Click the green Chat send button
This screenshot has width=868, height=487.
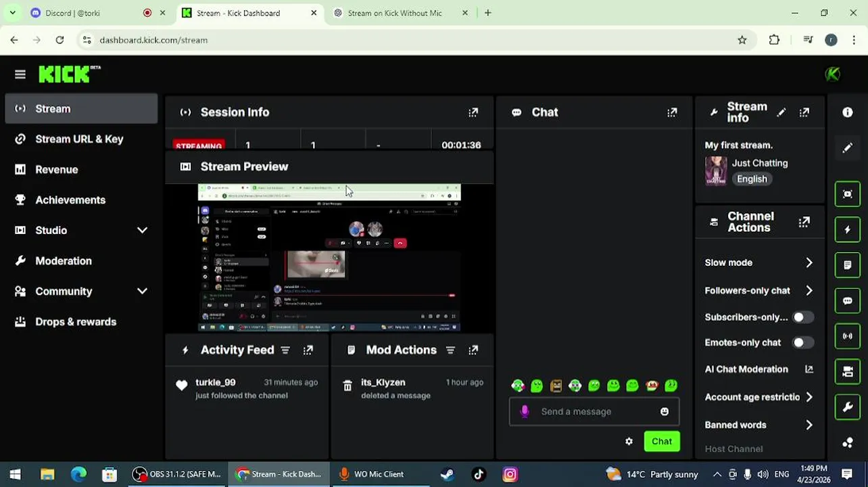point(661,441)
